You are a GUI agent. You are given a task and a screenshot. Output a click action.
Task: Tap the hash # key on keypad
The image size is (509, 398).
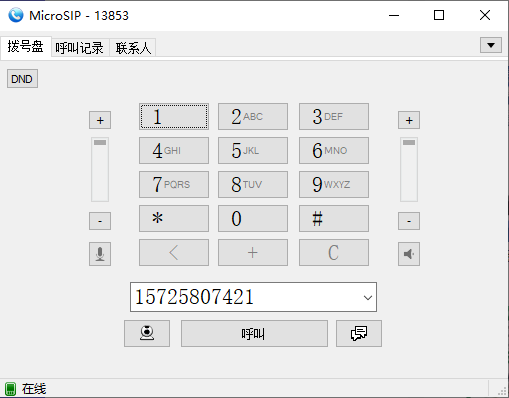pyautogui.click(x=334, y=219)
